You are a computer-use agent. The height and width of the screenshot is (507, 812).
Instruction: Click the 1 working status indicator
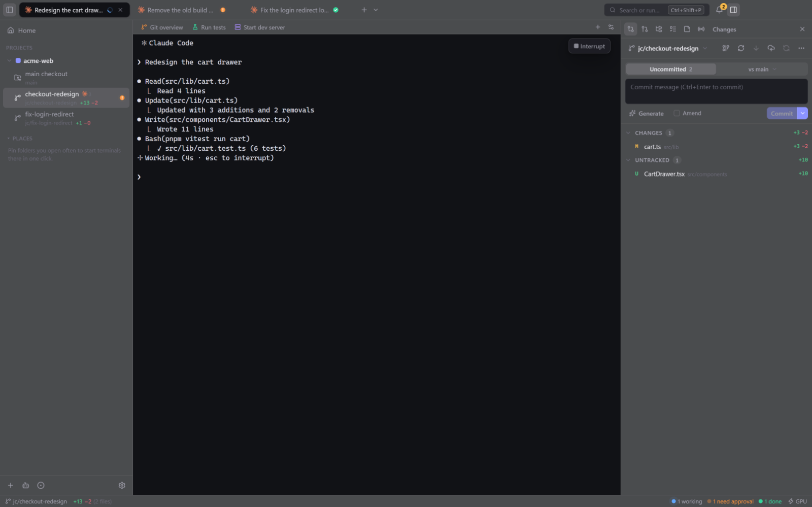click(x=687, y=501)
